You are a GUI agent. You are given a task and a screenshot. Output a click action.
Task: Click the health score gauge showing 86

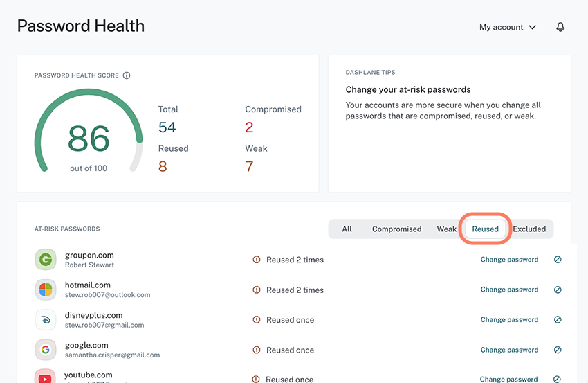click(x=89, y=139)
